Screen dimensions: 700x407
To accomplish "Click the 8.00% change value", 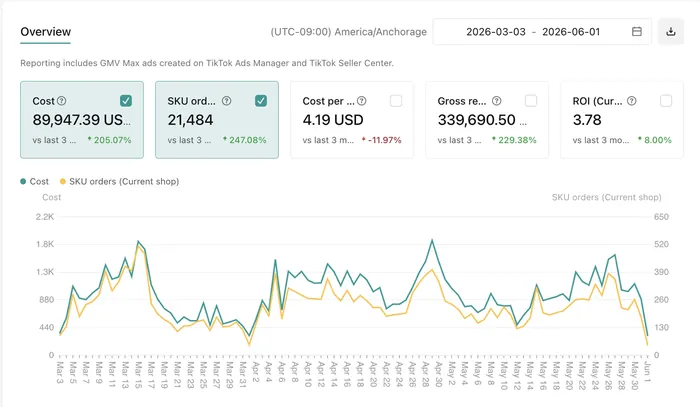I will pyautogui.click(x=658, y=140).
